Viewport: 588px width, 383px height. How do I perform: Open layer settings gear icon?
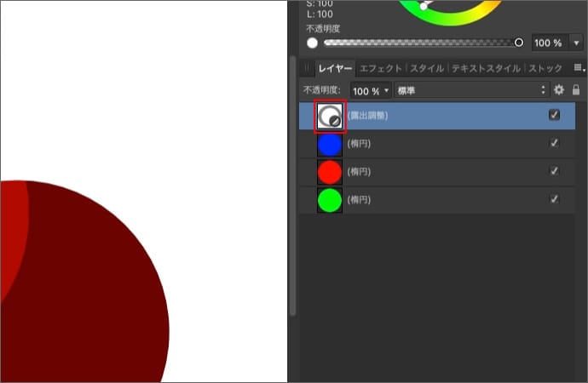[x=559, y=89]
